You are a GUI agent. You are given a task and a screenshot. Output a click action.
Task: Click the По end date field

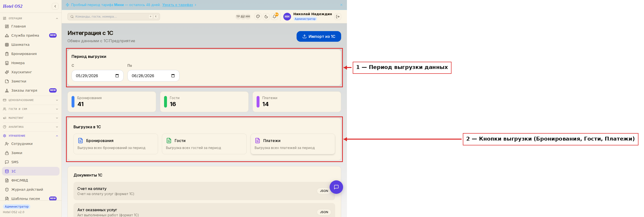[x=153, y=75]
